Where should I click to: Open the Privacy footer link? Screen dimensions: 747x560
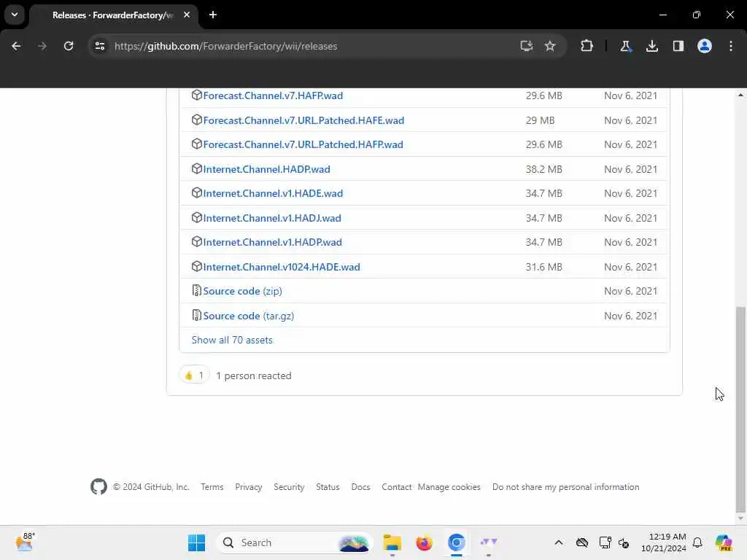tap(249, 487)
